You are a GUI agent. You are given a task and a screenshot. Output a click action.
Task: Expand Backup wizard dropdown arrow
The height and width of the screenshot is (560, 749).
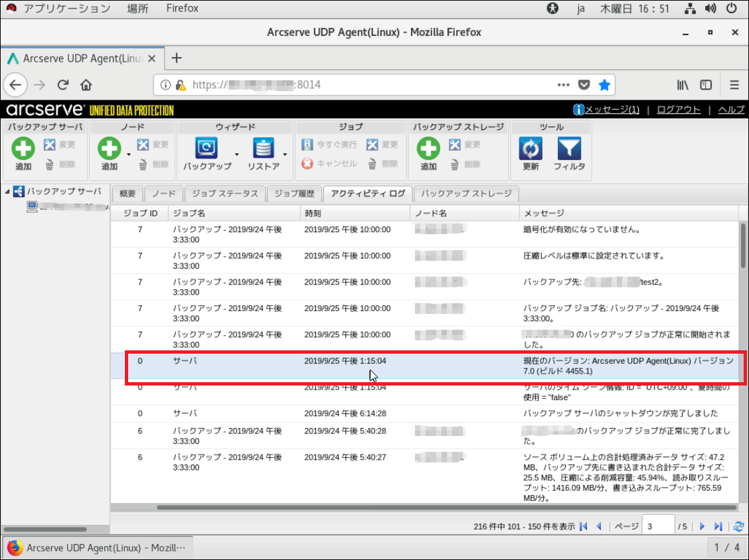click(236, 154)
